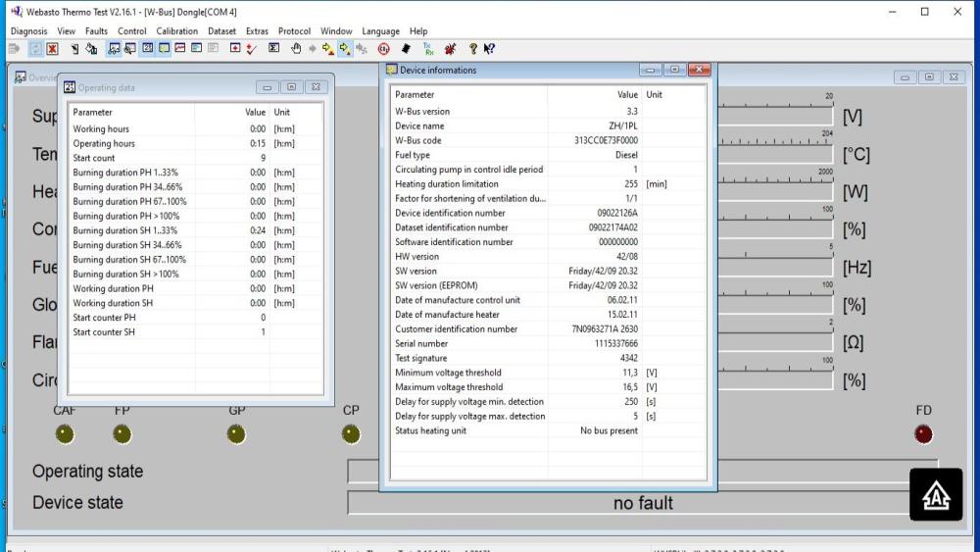This screenshot has height=552, width=980.
Task: Select 'Minimum voltage threshold' row
Action: (x=548, y=373)
